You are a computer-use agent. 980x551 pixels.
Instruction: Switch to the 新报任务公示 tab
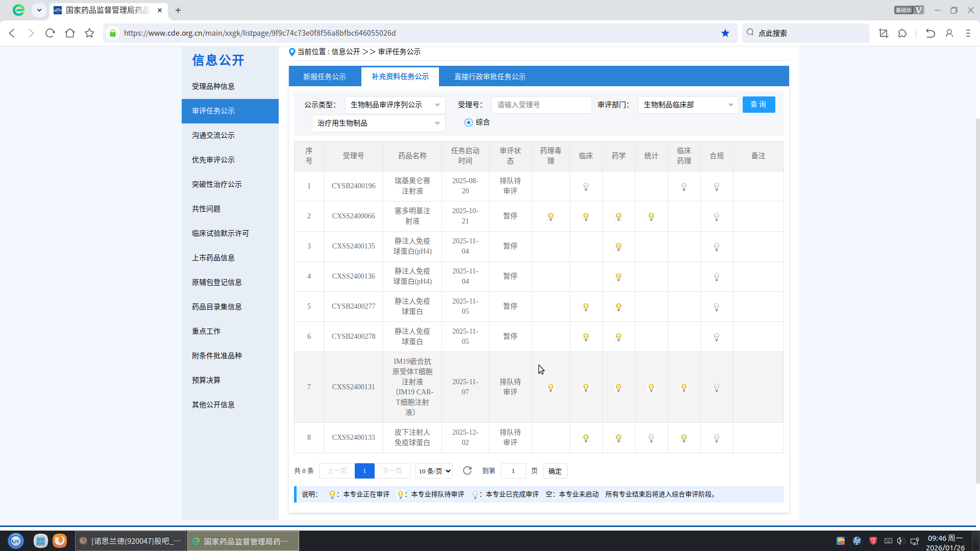pos(325,77)
